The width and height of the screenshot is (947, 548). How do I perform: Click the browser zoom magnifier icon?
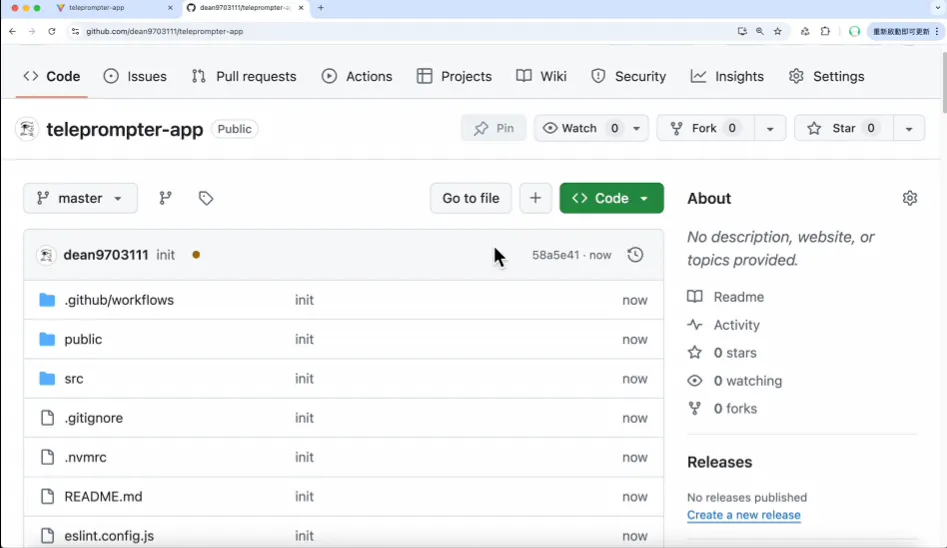(x=760, y=31)
